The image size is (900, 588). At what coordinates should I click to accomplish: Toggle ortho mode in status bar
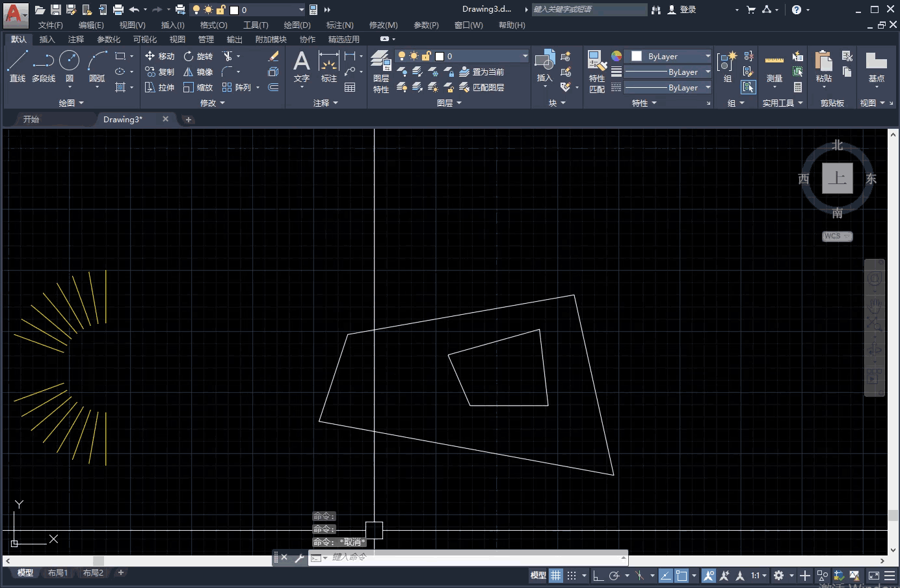tap(599, 576)
